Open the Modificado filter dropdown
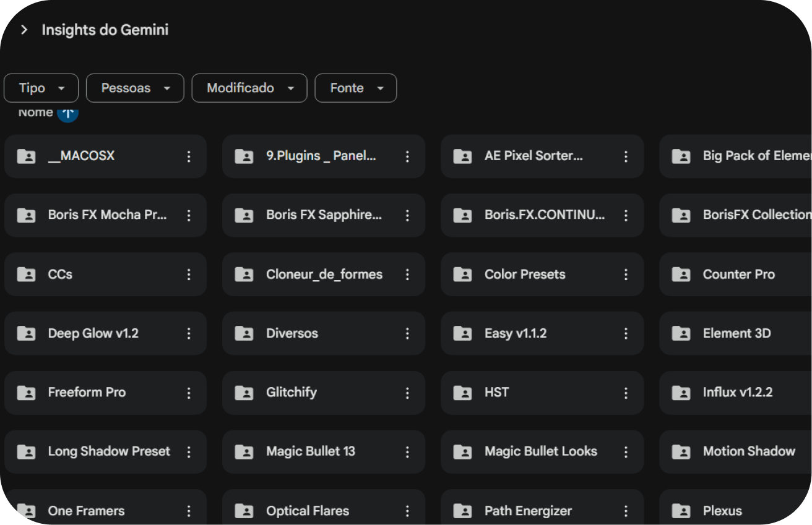The width and height of the screenshot is (812, 525). [x=249, y=88]
